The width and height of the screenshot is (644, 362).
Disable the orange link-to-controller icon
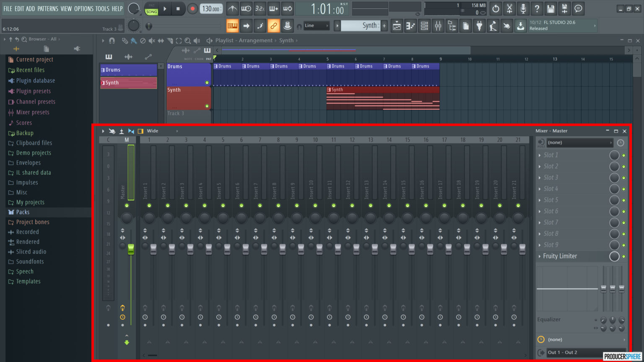point(273,26)
